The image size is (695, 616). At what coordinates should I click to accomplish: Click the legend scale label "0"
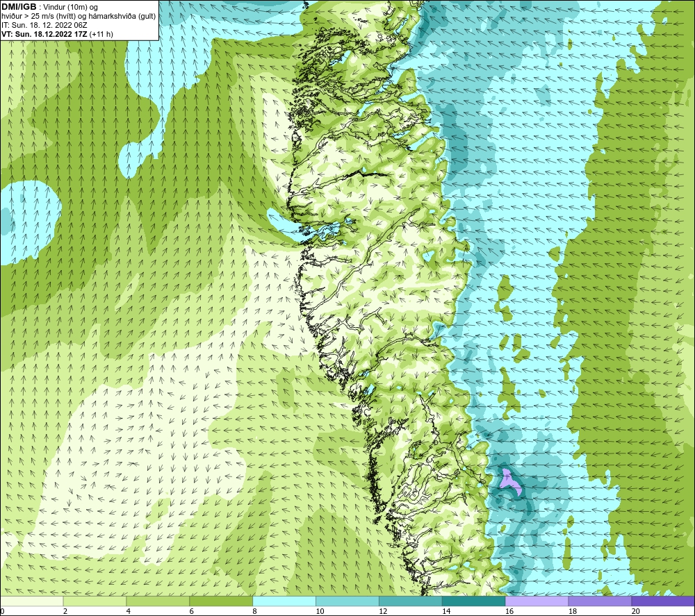2,612
